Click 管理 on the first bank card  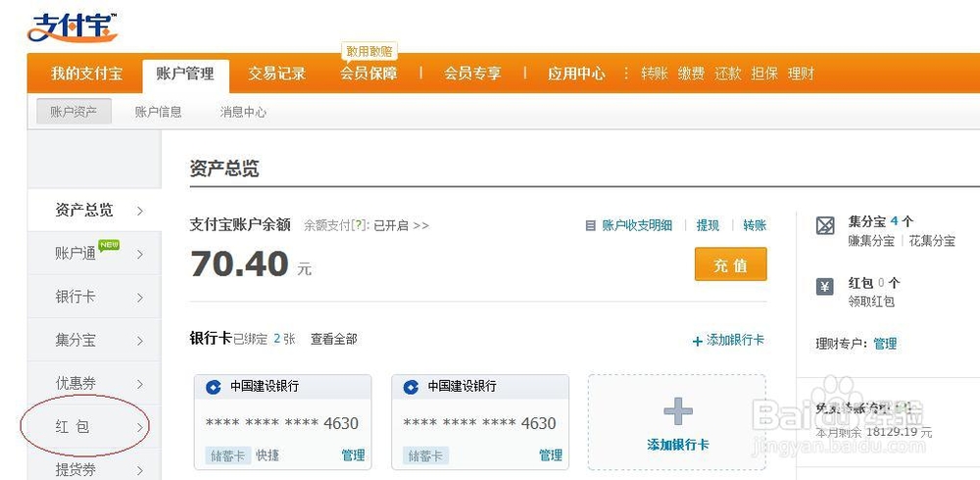coord(353,456)
